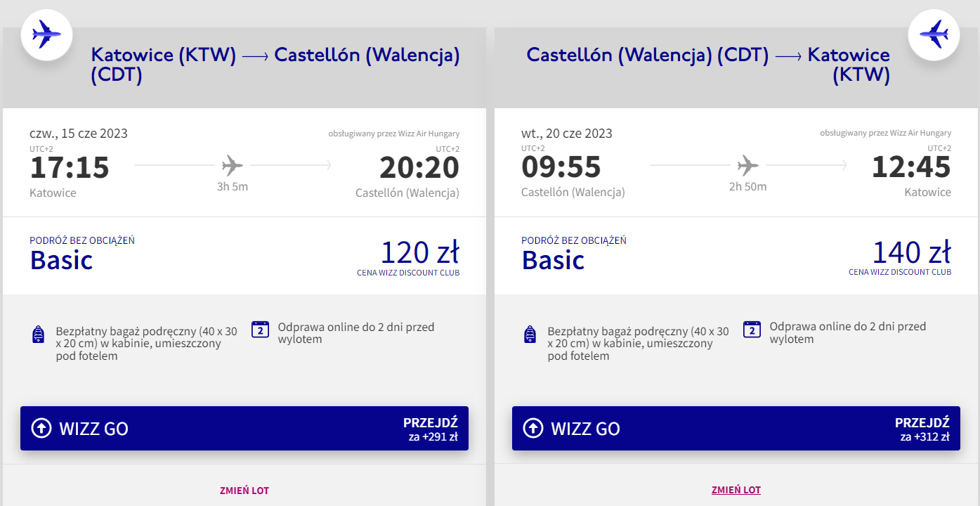The image size is (980, 506).
Task: Click the return online check-in calendar icon
Action: 752,330
